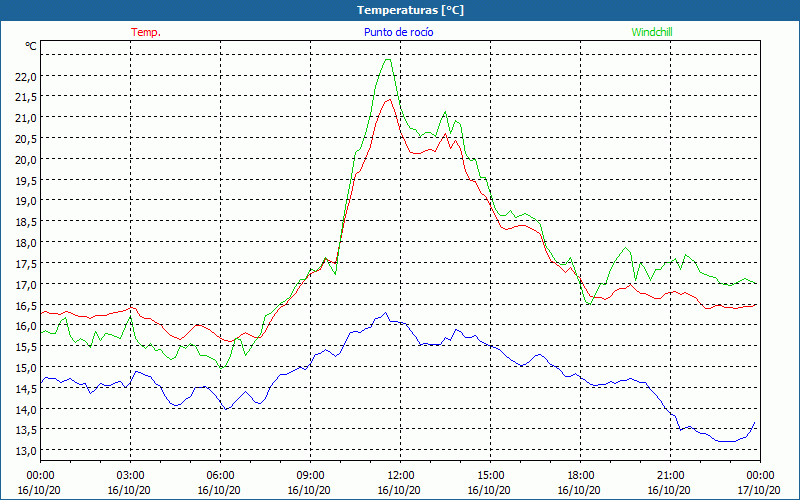Click the 16,5 value on the temperature axis
The width and height of the screenshot is (800, 500).
click(x=26, y=305)
